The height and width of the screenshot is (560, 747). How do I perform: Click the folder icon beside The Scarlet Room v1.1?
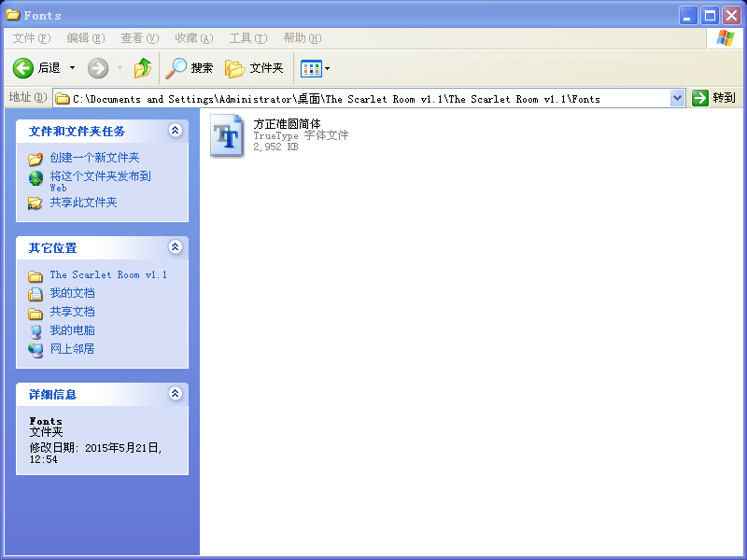point(35,276)
